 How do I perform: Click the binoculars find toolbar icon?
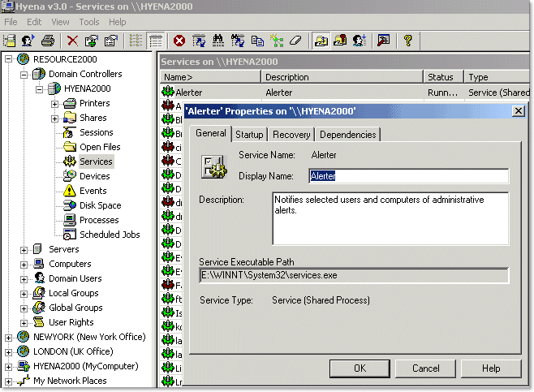click(x=218, y=41)
